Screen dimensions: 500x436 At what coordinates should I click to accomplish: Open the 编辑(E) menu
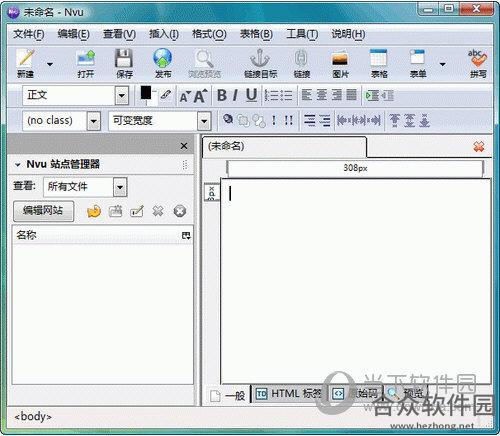(x=73, y=34)
